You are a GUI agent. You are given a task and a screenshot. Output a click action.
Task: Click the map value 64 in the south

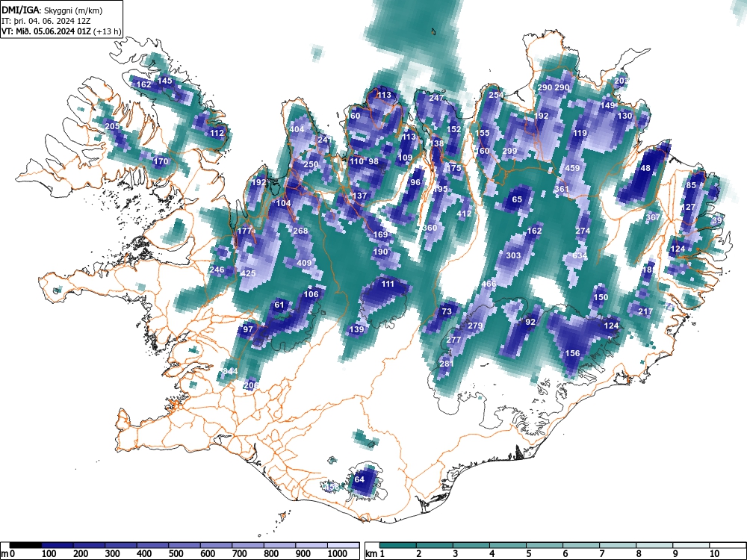pyautogui.click(x=359, y=479)
